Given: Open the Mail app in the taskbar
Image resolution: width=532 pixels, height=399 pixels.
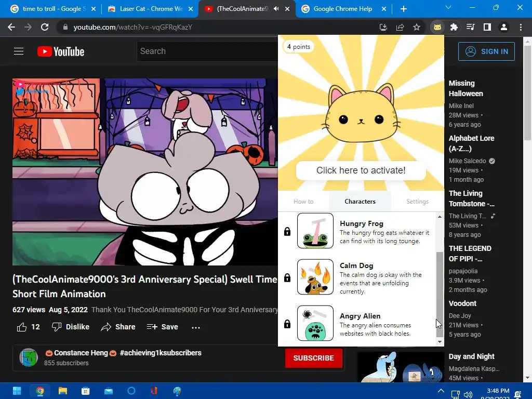Looking at the screenshot, I should point(109,391).
